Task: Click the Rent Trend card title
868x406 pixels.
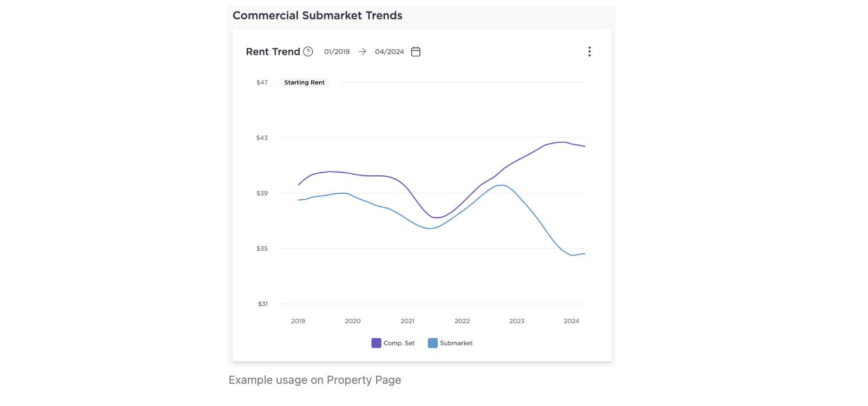Action: pyautogui.click(x=273, y=51)
